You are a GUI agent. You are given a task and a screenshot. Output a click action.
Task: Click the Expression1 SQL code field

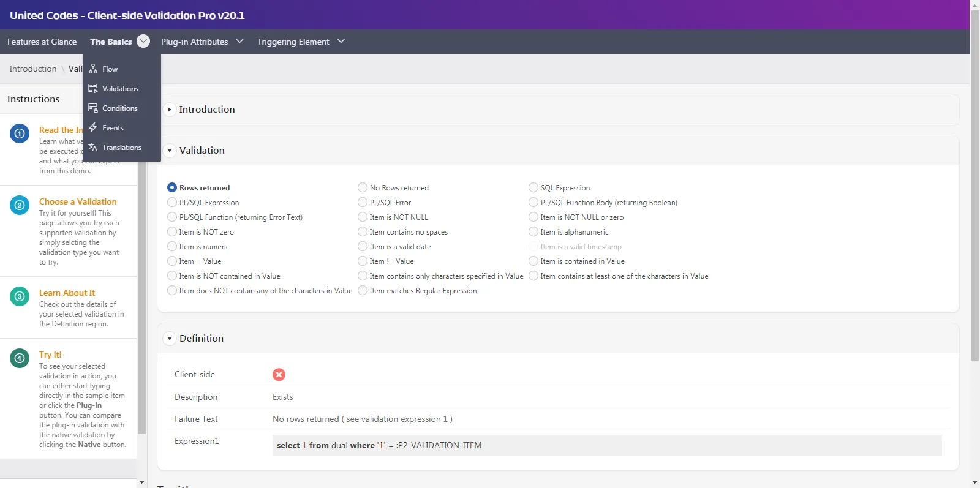(606, 445)
